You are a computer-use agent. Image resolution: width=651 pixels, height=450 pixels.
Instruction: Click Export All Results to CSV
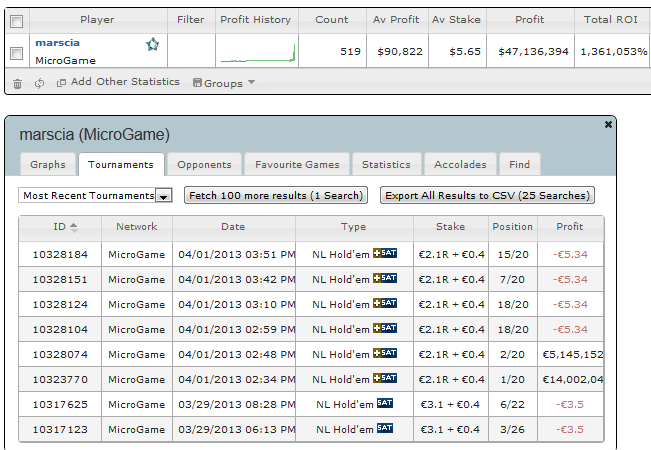487,195
